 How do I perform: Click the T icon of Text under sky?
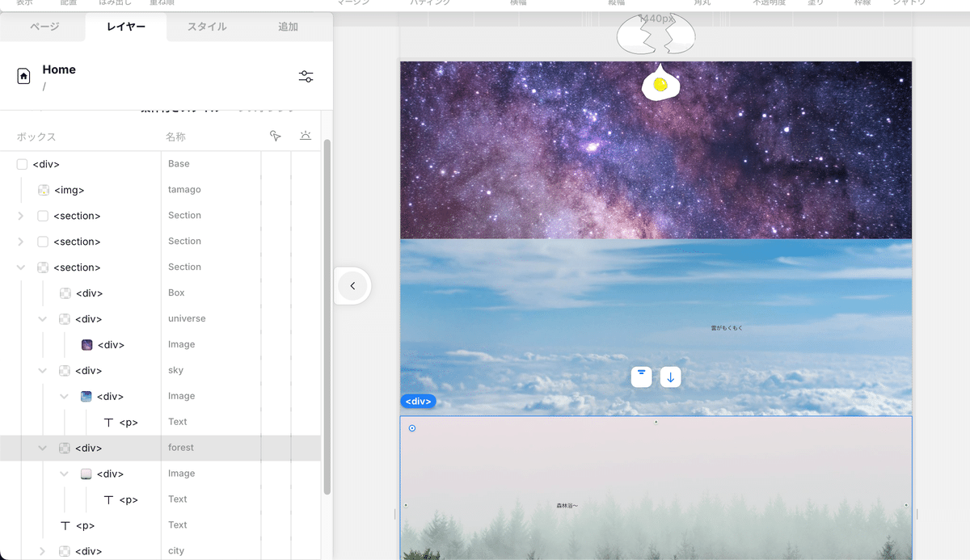point(108,422)
